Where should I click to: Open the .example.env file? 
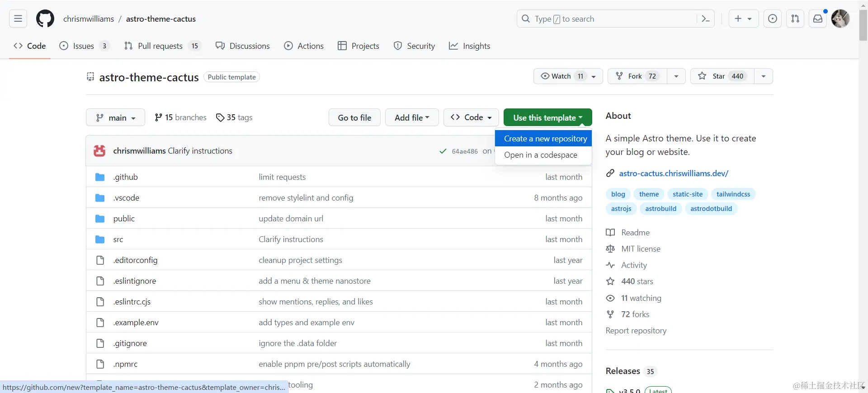pyautogui.click(x=136, y=323)
